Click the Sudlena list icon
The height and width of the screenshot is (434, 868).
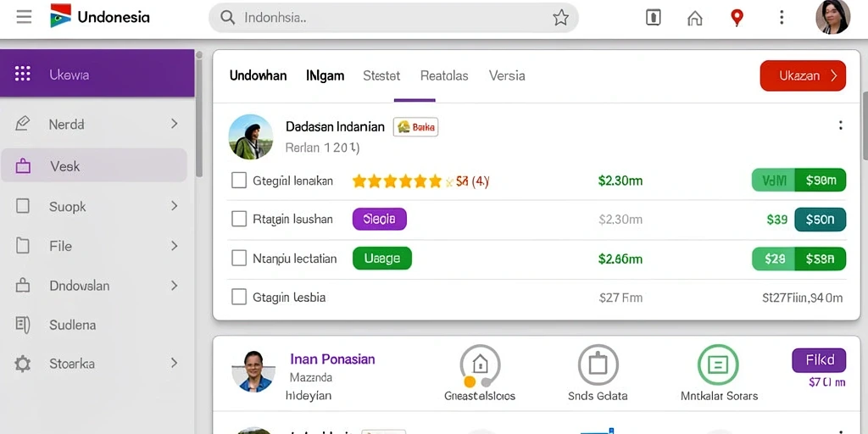click(x=23, y=325)
